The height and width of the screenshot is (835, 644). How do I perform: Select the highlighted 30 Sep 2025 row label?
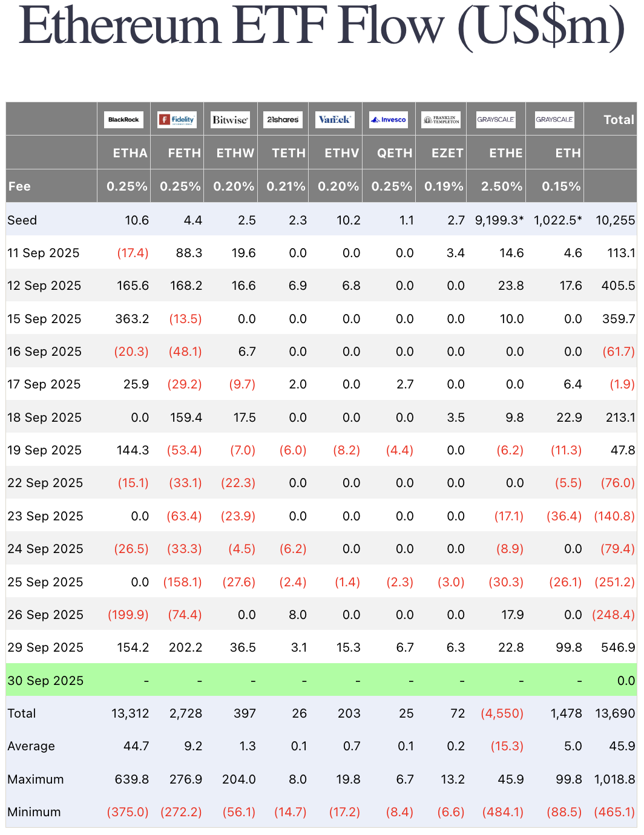click(45, 681)
